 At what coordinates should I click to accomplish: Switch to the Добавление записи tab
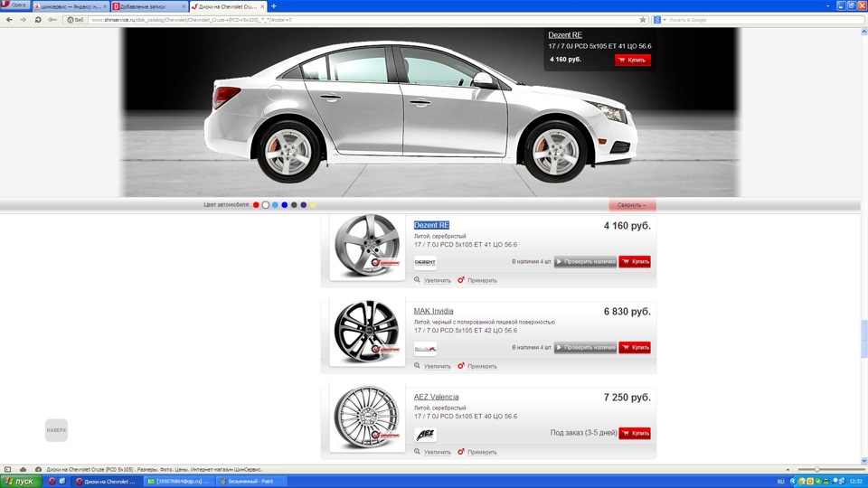click(x=149, y=6)
